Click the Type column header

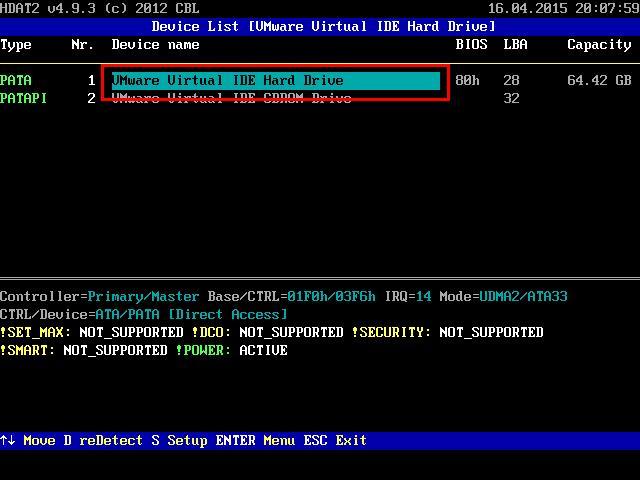(x=16, y=45)
